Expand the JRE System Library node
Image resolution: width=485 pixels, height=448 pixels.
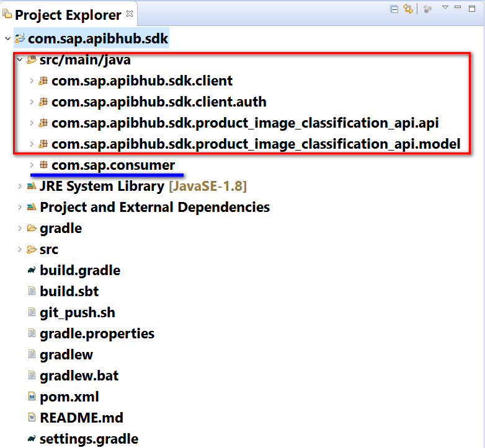[x=19, y=186]
